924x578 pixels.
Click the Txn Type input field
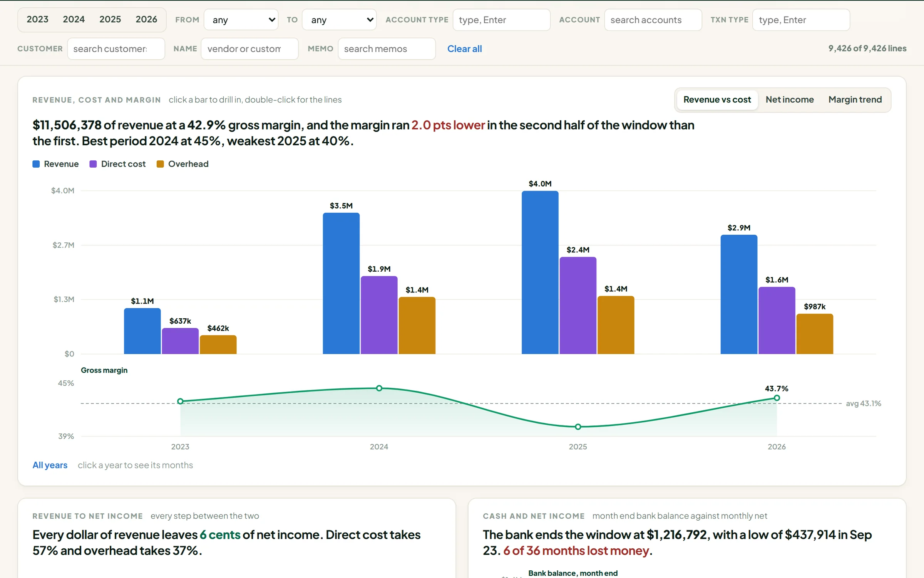pos(801,20)
